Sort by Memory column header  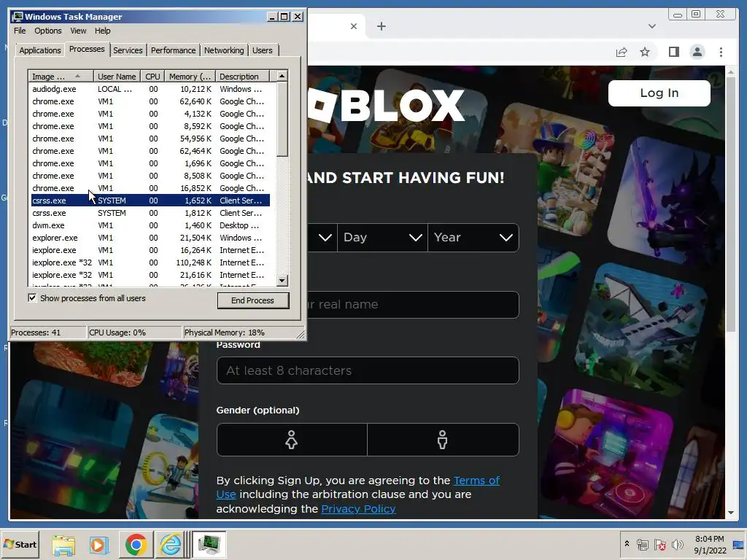click(190, 76)
